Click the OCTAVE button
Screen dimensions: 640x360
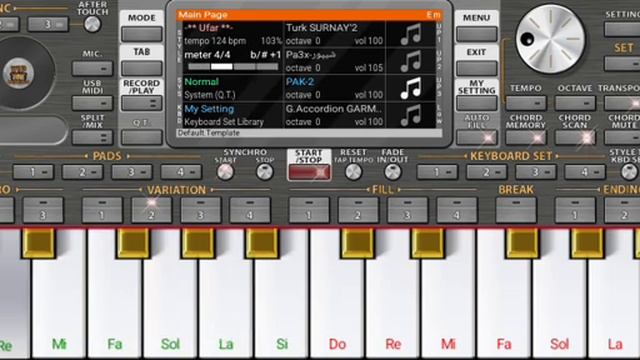pos(574,103)
